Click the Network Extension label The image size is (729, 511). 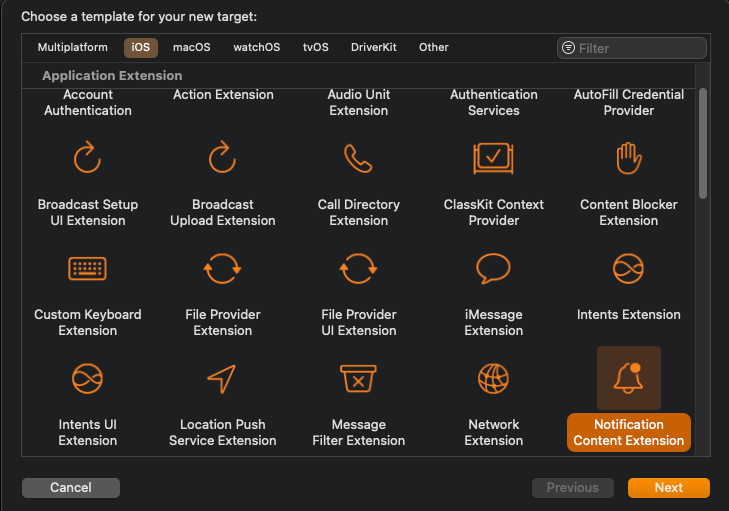tap(494, 433)
